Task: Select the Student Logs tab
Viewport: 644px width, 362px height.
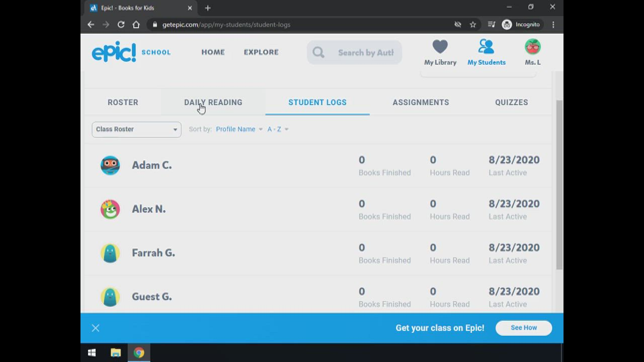Action: 317,102
